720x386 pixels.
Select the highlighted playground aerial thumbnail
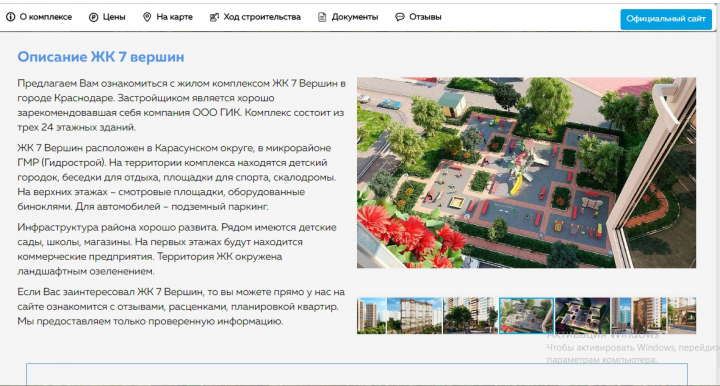click(x=526, y=315)
